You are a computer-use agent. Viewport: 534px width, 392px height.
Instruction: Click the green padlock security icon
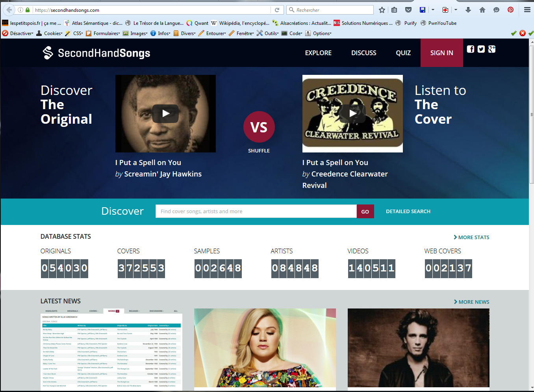(x=28, y=10)
